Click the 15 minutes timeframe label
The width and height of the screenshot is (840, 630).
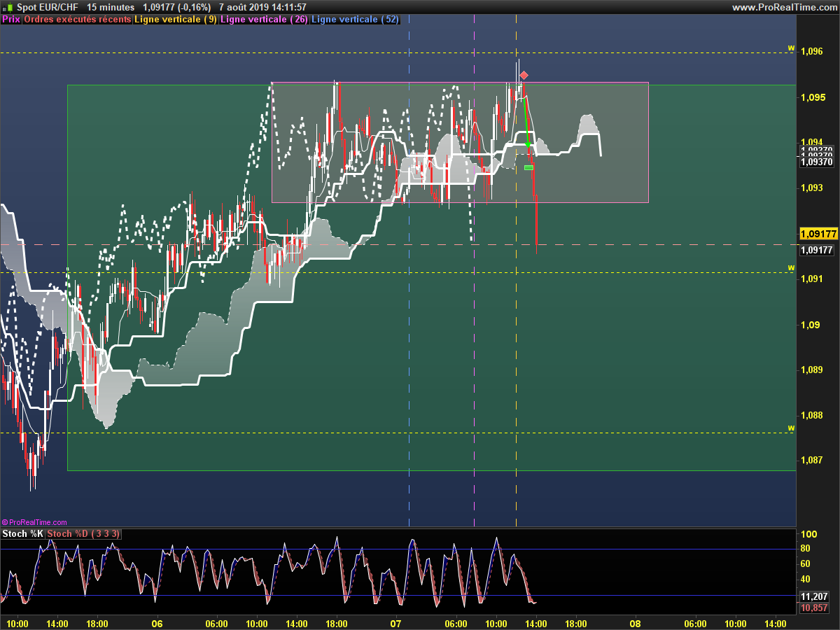(111, 7)
